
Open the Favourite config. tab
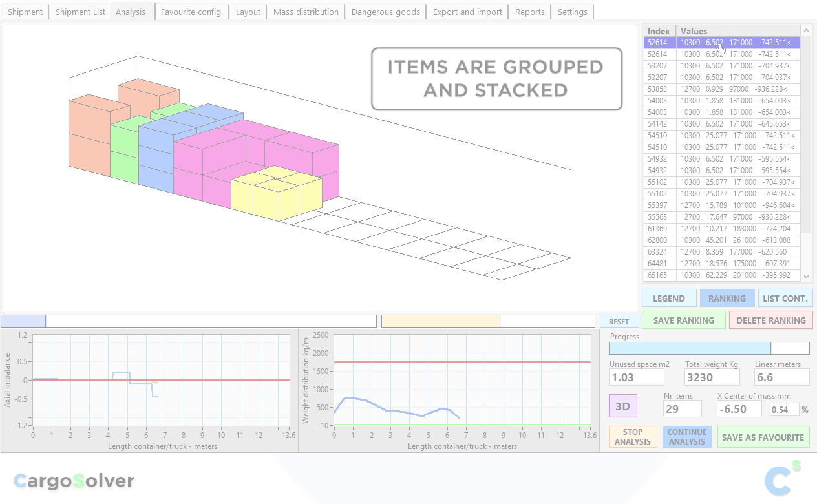click(191, 12)
